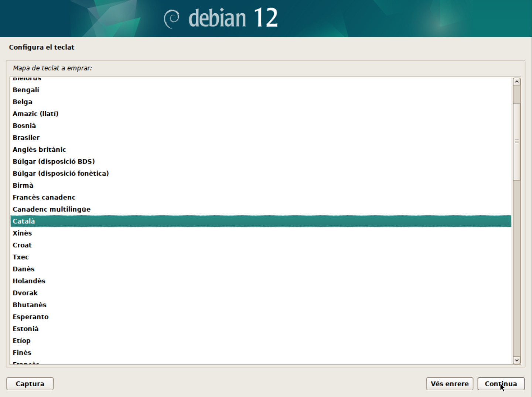The height and width of the screenshot is (397, 532).
Task: Click the Continua button
Action: 501,384
